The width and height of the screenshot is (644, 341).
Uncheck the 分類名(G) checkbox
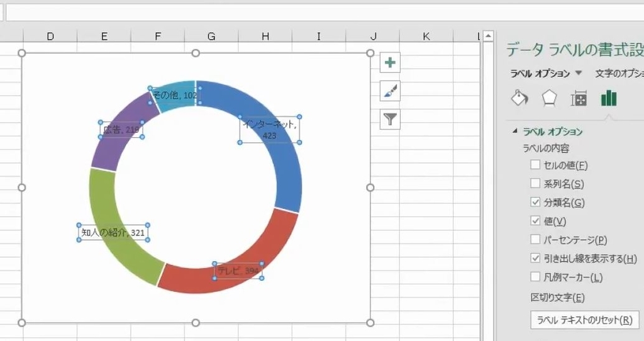tap(535, 202)
